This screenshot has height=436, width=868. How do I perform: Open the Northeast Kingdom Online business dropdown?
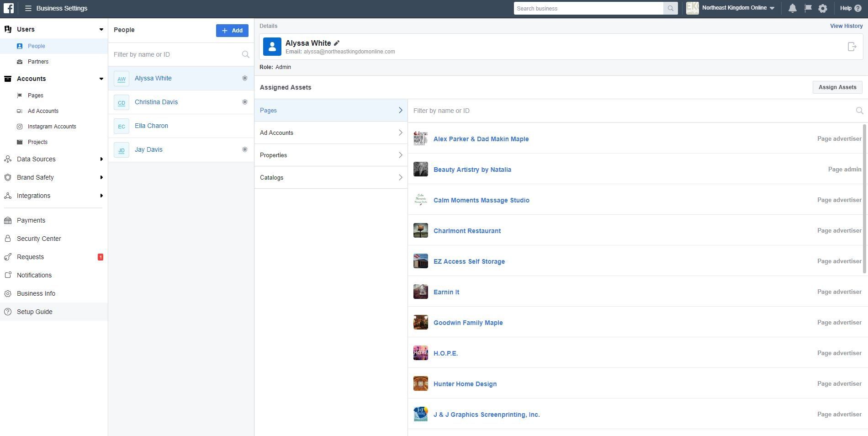tap(738, 8)
